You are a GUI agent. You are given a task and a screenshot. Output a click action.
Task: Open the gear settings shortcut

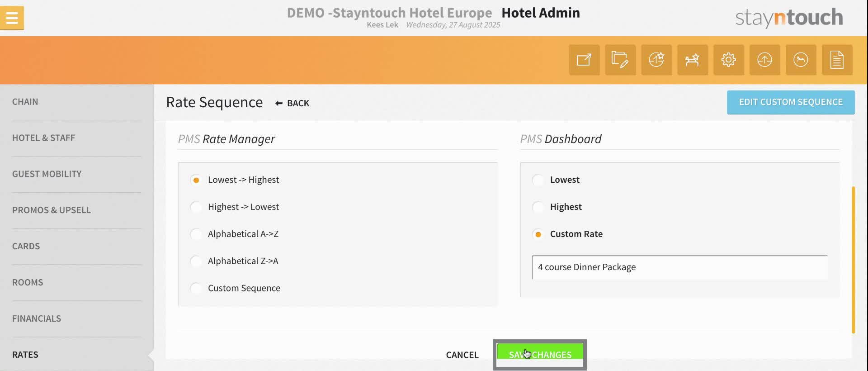tap(729, 60)
